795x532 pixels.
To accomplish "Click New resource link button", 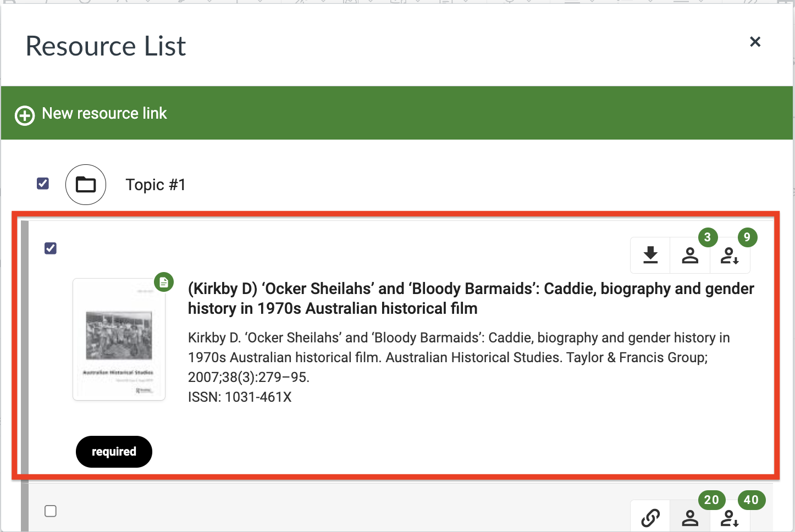I will coord(104,113).
